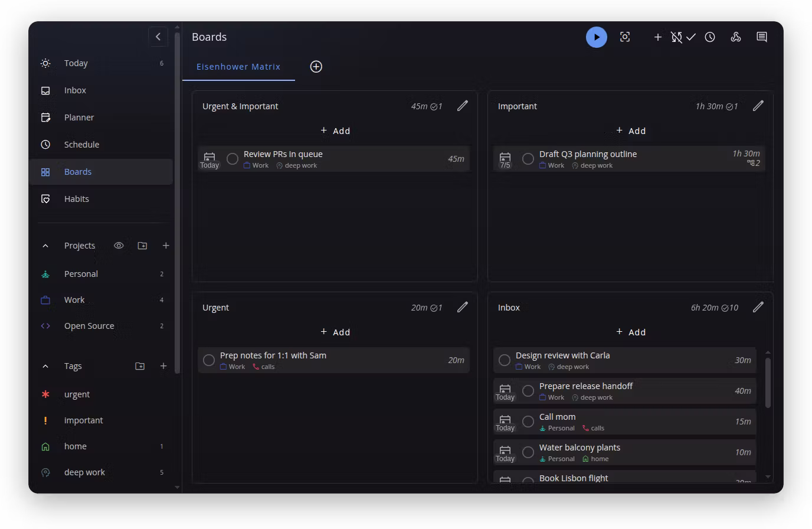This screenshot has height=529, width=812.
Task: Click the plus icon in the top toolbar
Action: (658, 37)
